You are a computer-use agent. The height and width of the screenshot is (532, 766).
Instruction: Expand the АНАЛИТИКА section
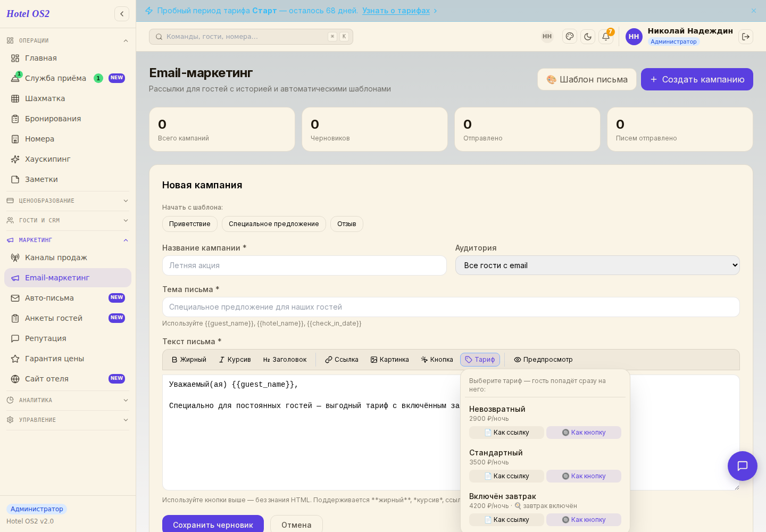pyautogui.click(x=68, y=400)
